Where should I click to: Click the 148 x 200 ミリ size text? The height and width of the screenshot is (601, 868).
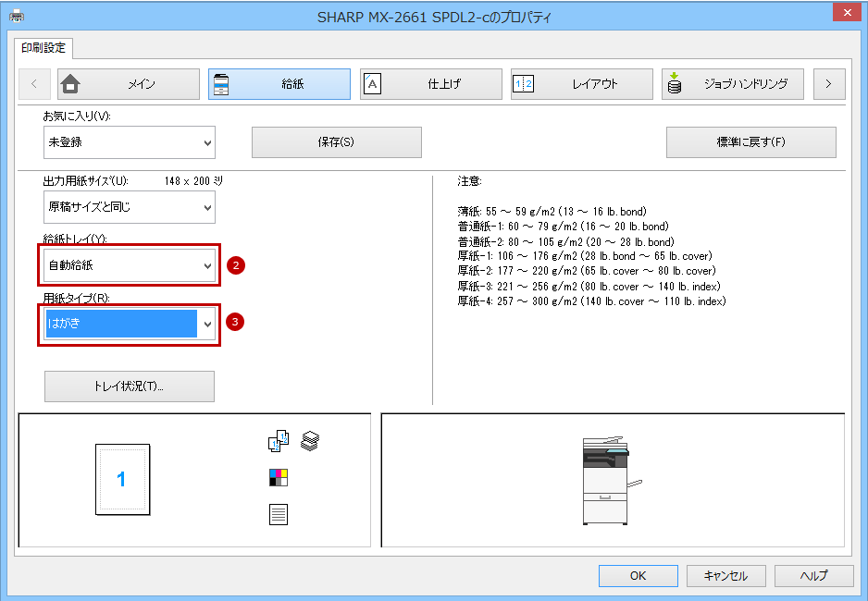pos(193,181)
